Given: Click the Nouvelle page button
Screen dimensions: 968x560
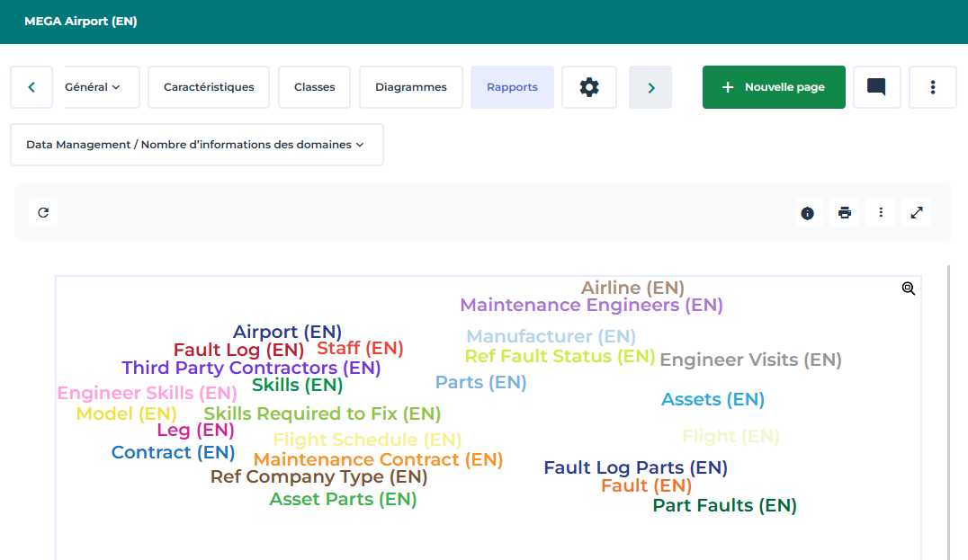Looking at the screenshot, I should click(x=774, y=87).
